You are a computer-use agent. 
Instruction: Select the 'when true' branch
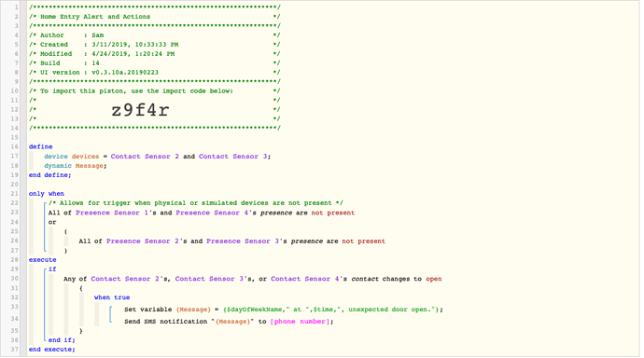click(112, 297)
